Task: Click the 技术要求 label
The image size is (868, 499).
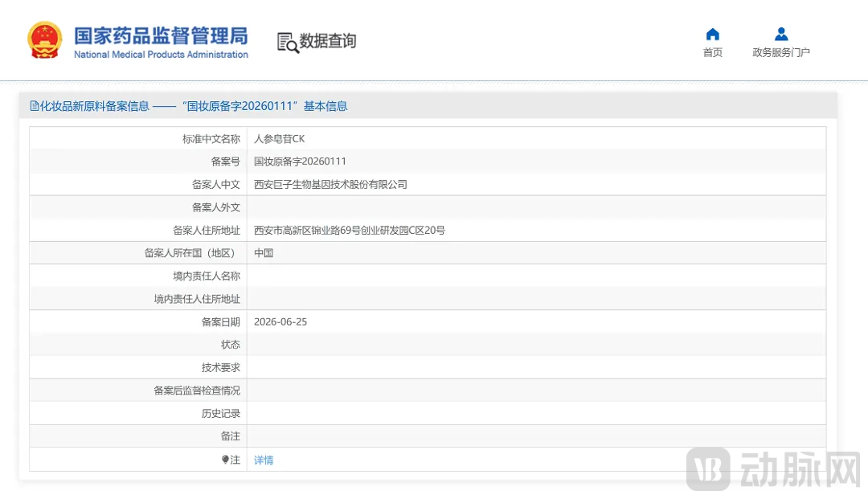Action: [x=221, y=368]
